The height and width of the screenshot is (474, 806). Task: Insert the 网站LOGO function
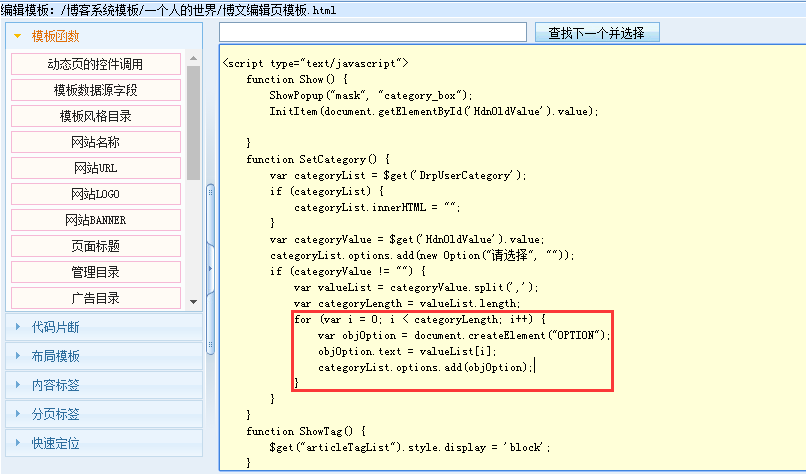95,194
